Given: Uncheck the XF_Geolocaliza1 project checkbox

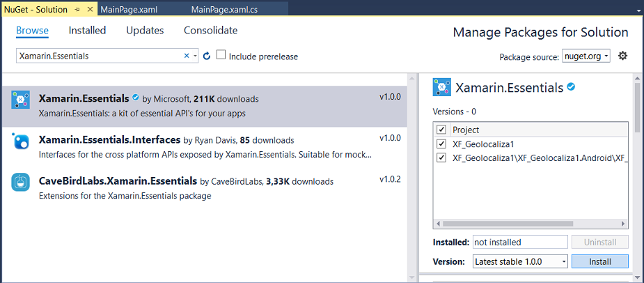Looking at the screenshot, I should pos(441,144).
